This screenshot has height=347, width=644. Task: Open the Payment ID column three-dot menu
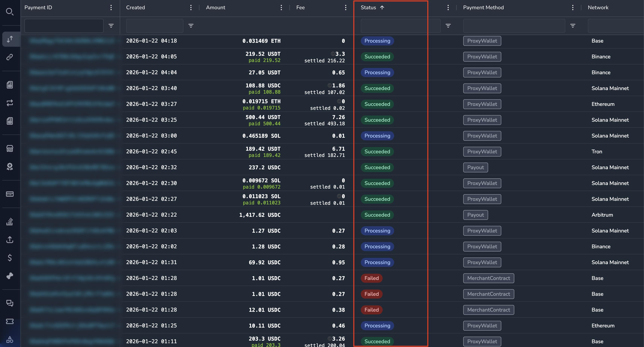tap(111, 8)
